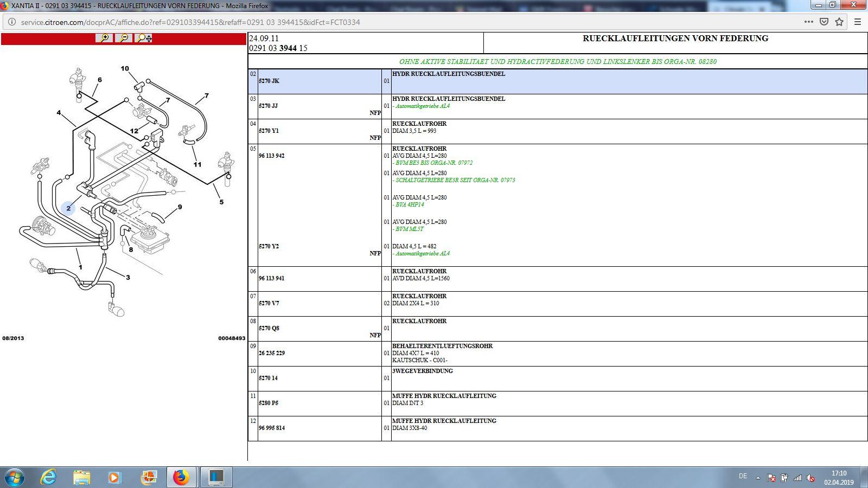Click the green OHNE AKTIVE STABILITAET condition line
The width and height of the screenshot is (868, 488).
coord(558,61)
